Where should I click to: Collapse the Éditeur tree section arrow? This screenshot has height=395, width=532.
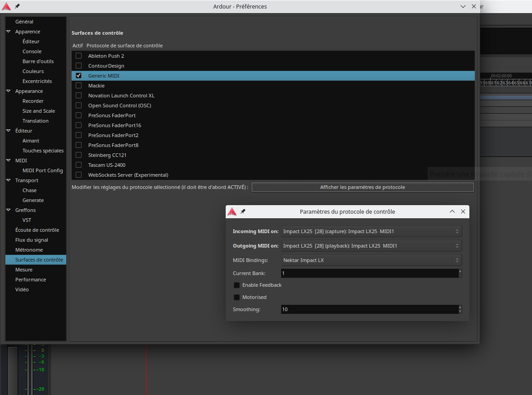(x=9, y=130)
